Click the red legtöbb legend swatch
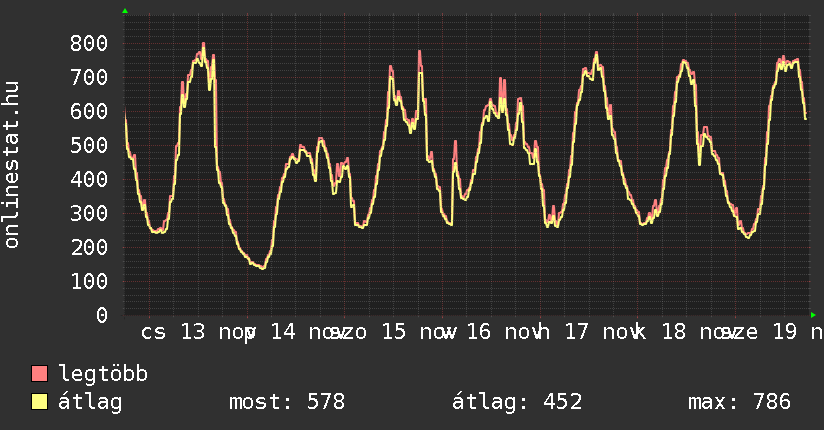The image size is (824, 430). [x=40, y=374]
